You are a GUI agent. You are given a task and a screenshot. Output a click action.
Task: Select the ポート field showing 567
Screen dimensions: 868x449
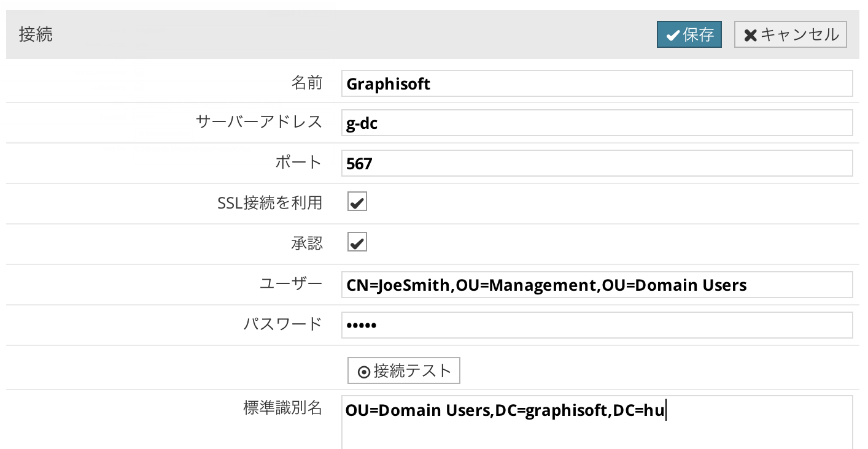point(597,163)
